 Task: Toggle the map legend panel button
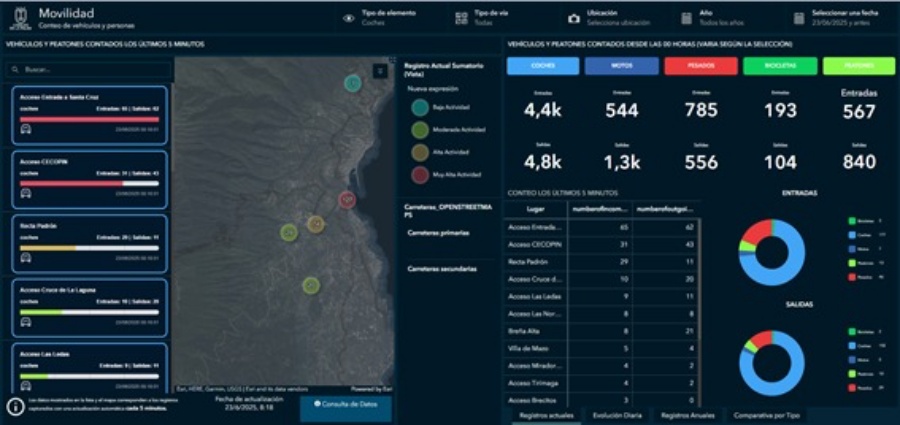click(x=380, y=71)
